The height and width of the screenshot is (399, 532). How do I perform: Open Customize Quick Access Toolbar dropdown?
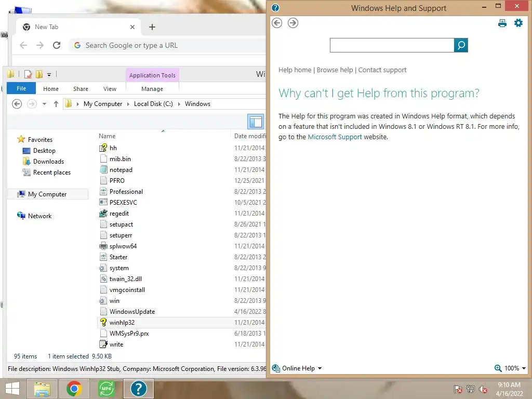click(x=49, y=75)
